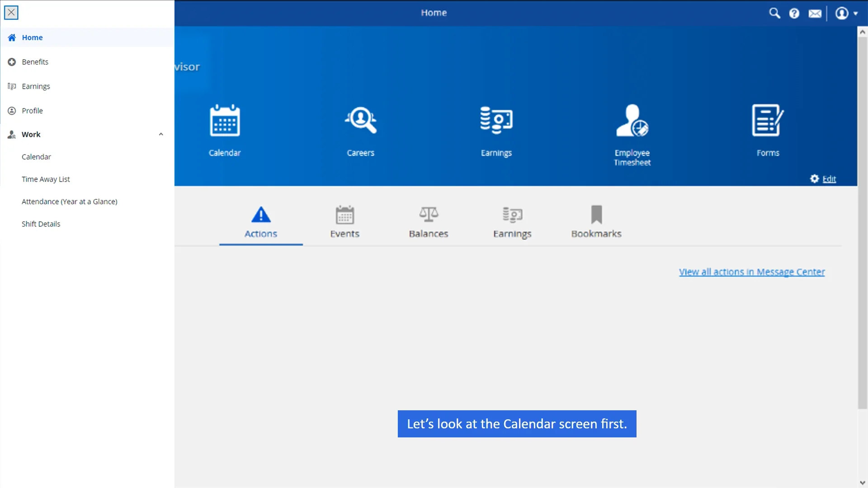Open the help question mark icon
The height and width of the screenshot is (488, 868).
pos(794,14)
